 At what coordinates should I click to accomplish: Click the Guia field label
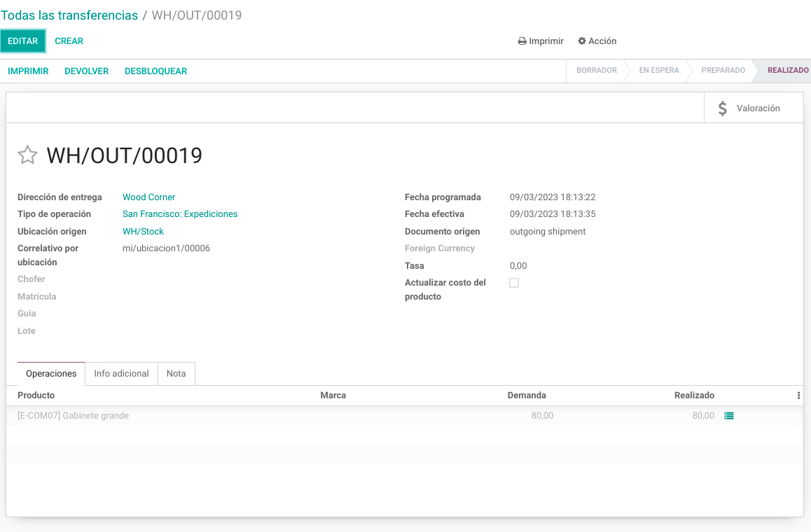point(27,314)
